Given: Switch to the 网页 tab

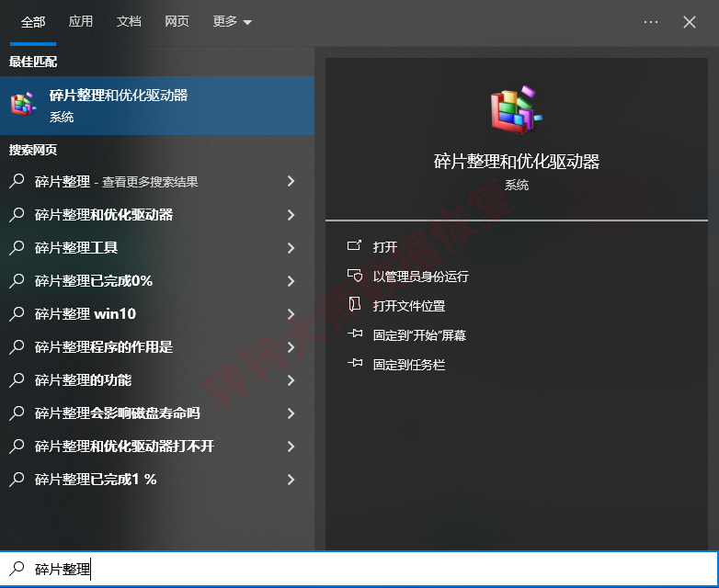Looking at the screenshot, I should (177, 21).
